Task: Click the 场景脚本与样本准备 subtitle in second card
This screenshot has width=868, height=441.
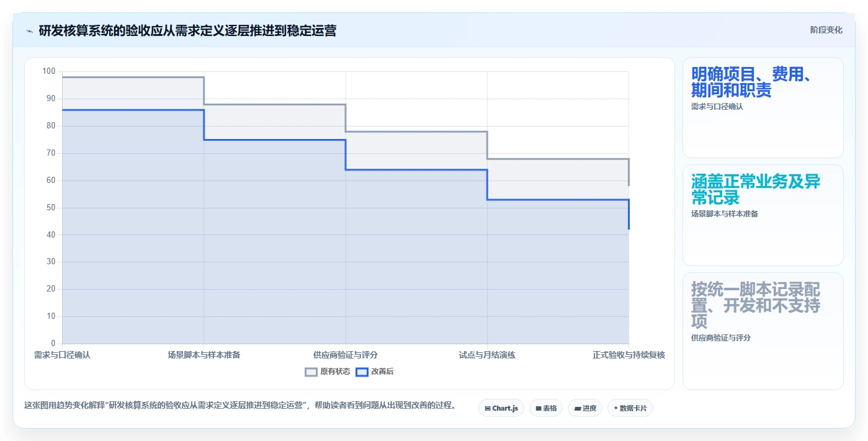Action: (725, 214)
